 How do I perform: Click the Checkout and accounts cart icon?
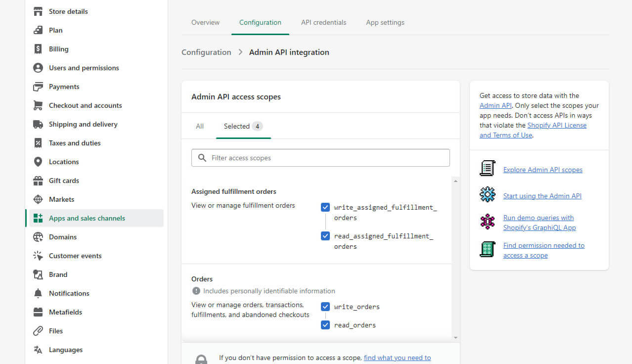[38, 105]
